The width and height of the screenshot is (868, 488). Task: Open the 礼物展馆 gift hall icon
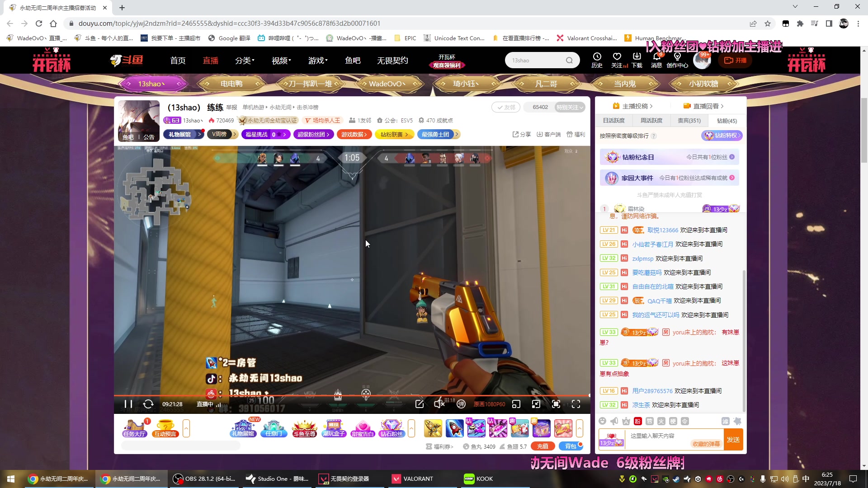pos(243,428)
